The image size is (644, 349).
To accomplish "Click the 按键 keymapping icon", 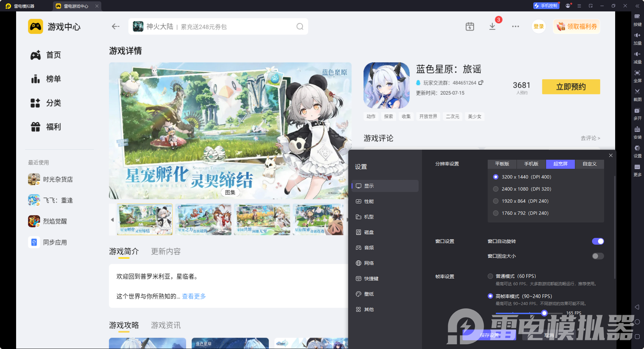I will (637, 20).
